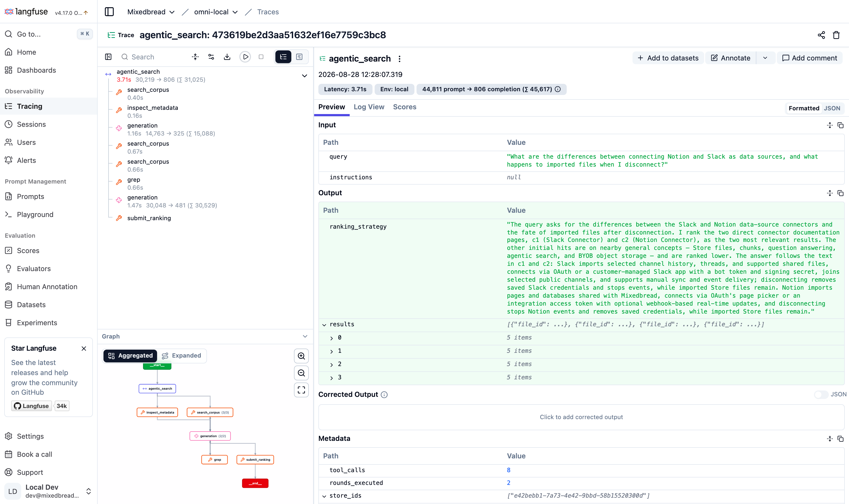Open Local Dev user account menu
This screenshot has width=849, height=504.
click(49, 491)
